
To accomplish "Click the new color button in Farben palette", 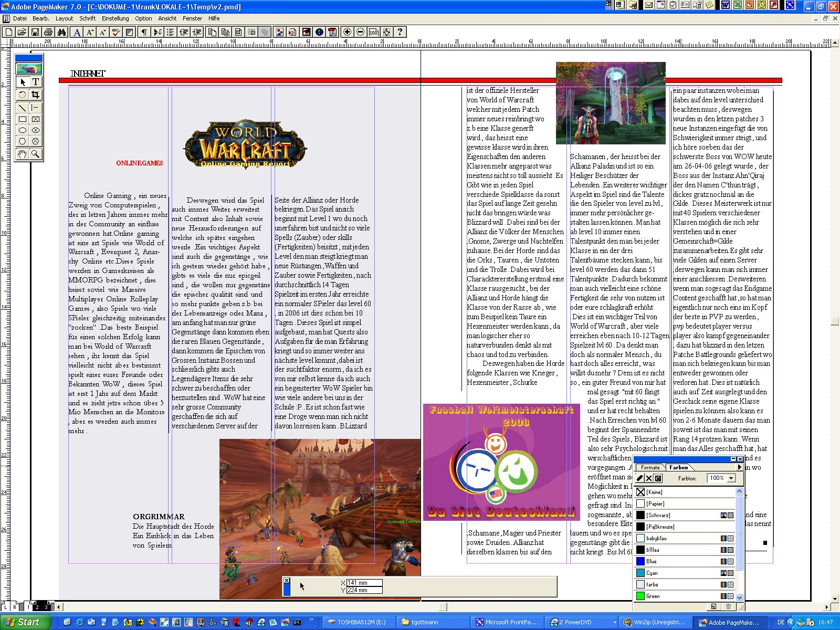I will [x=713, y=606].
